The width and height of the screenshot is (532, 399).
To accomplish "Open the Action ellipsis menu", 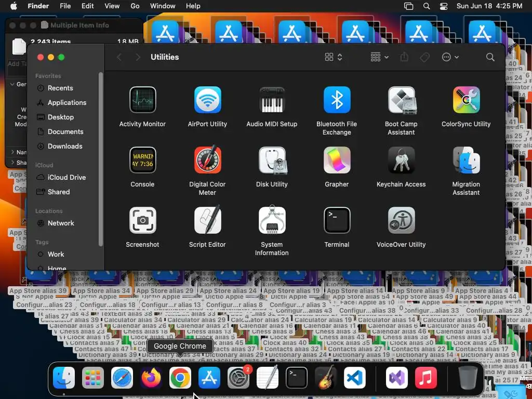I will [450, 57].
